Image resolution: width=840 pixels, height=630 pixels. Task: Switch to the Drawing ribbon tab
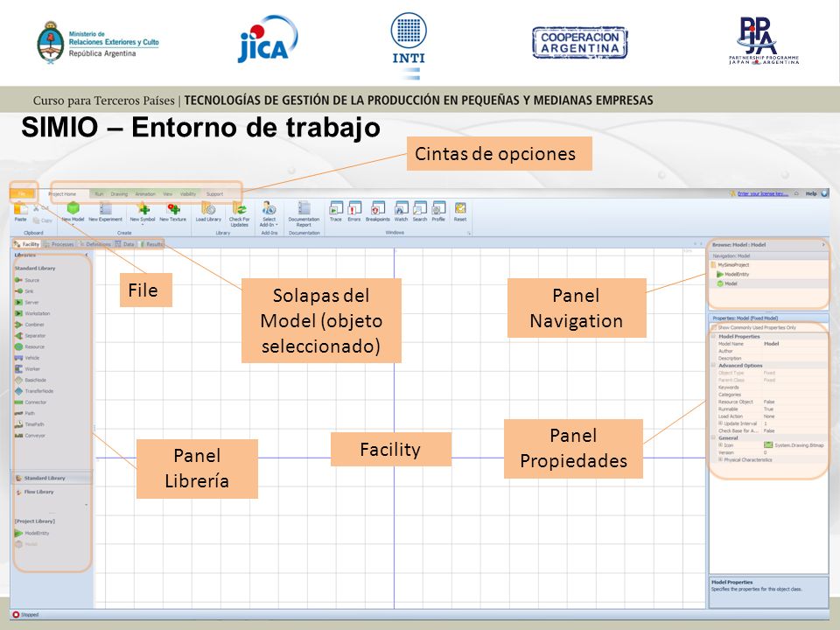coord(119,194)
